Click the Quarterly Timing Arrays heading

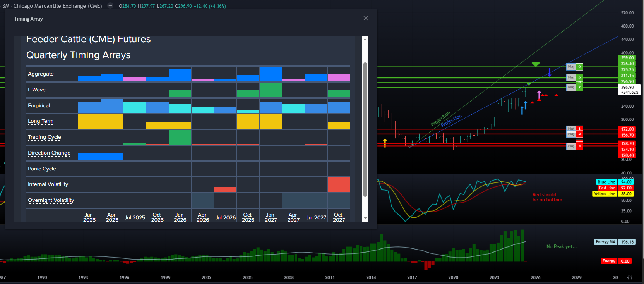78,55
